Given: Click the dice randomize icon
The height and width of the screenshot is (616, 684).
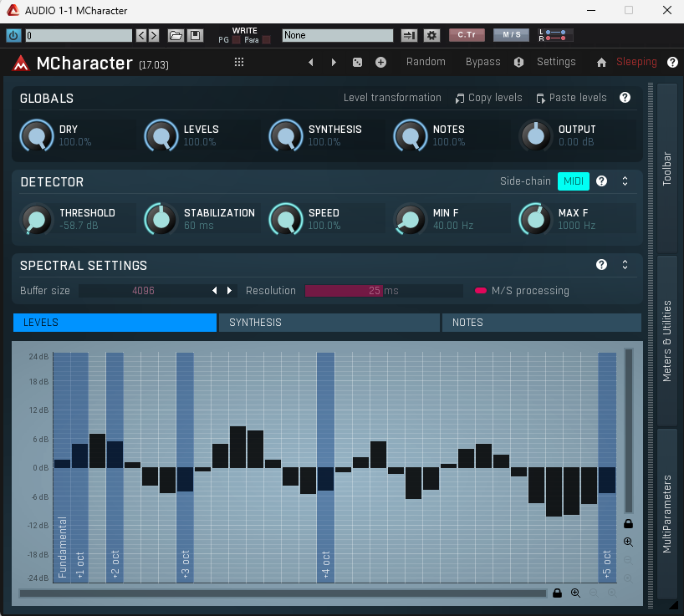Looking at the screenshot, I should [357, 63].
